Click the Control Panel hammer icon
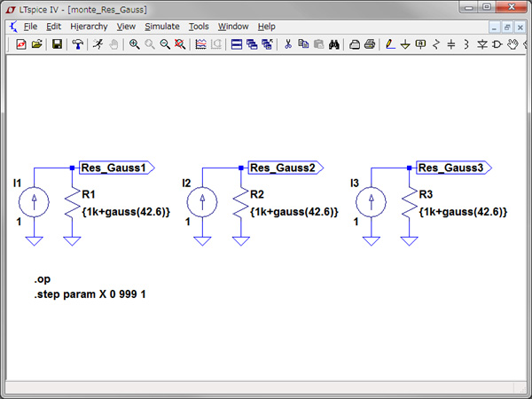The height and width of the screenshot is (399, 532). [78, 44]
